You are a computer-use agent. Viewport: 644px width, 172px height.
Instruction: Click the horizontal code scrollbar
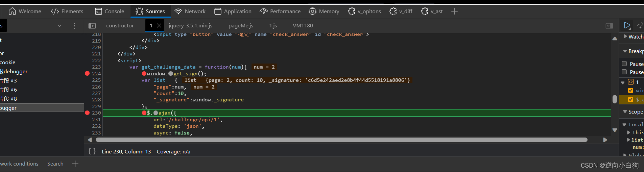(341, 140)
